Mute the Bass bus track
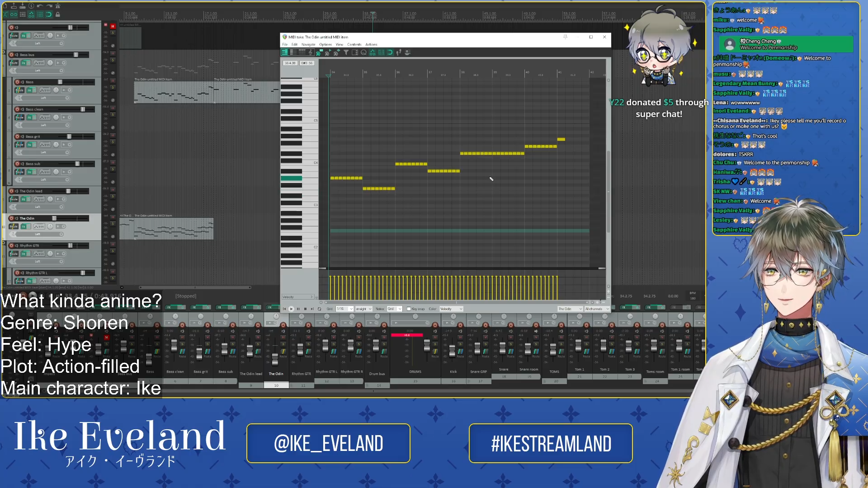Image resolution: width=868 pixels, height=488 pixels. pos(113,53)
